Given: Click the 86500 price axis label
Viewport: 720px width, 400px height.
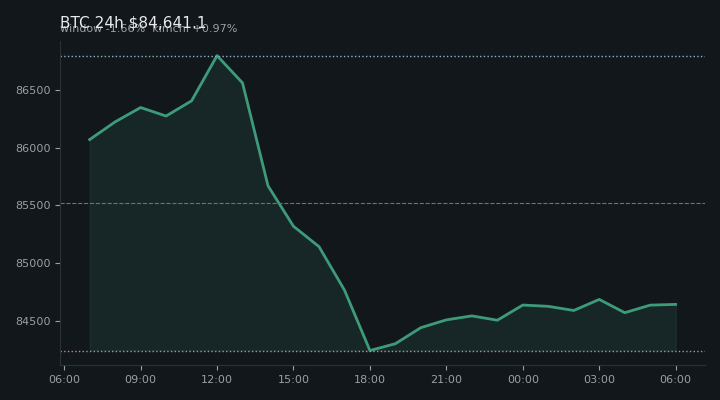Looking at the screenshot, I should click(33, 90).
